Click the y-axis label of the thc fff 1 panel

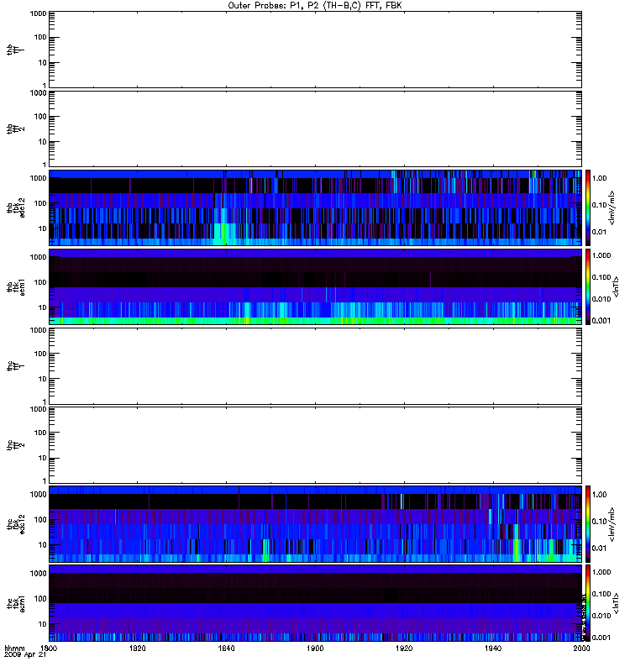[x=16, y=366]
